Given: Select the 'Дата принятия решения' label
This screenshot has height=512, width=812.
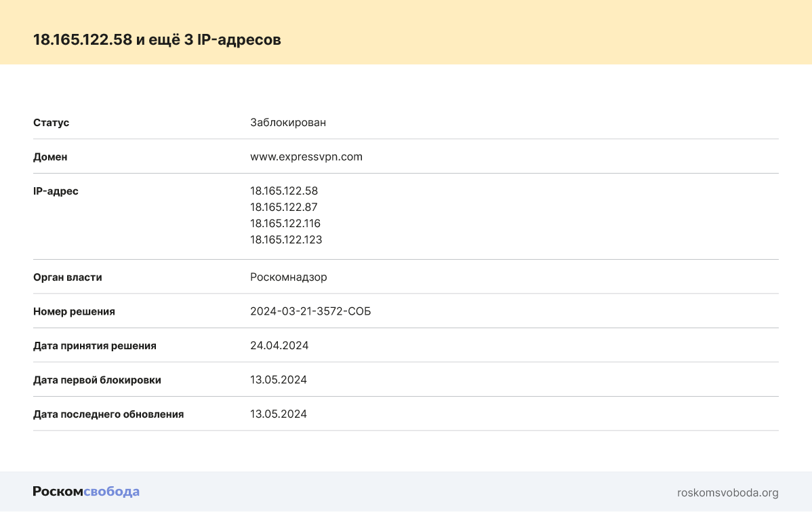Looking at the screenshot, I should 95,346.
